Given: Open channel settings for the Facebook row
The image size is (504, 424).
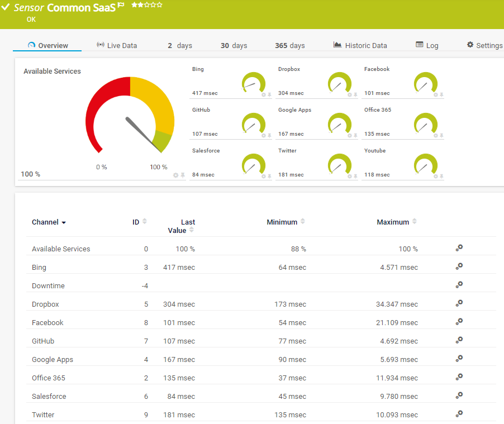Looking at the screenshot, I should coord(459,322).
